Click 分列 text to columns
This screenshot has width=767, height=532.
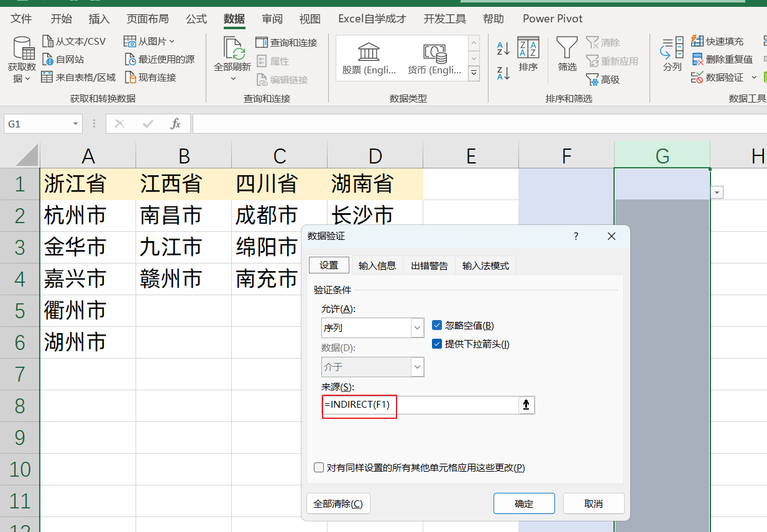click(x=672, y=55)
